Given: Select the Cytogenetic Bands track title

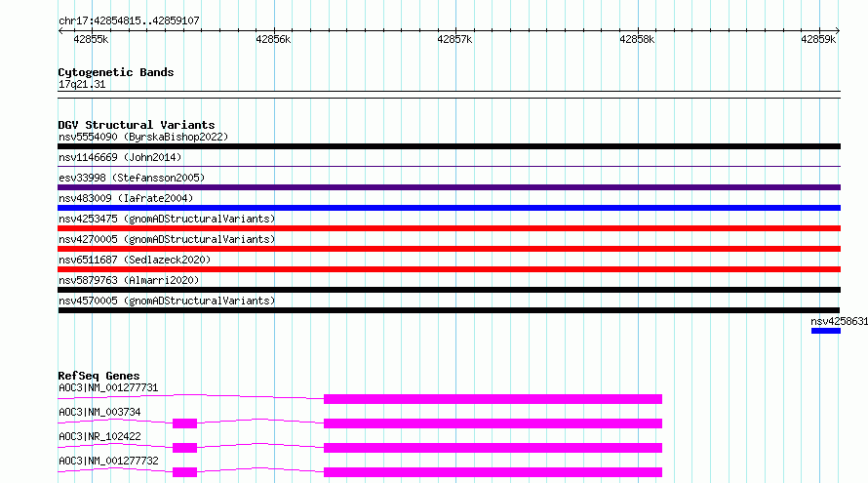Looking at the screenshot, I should point(116,72).
